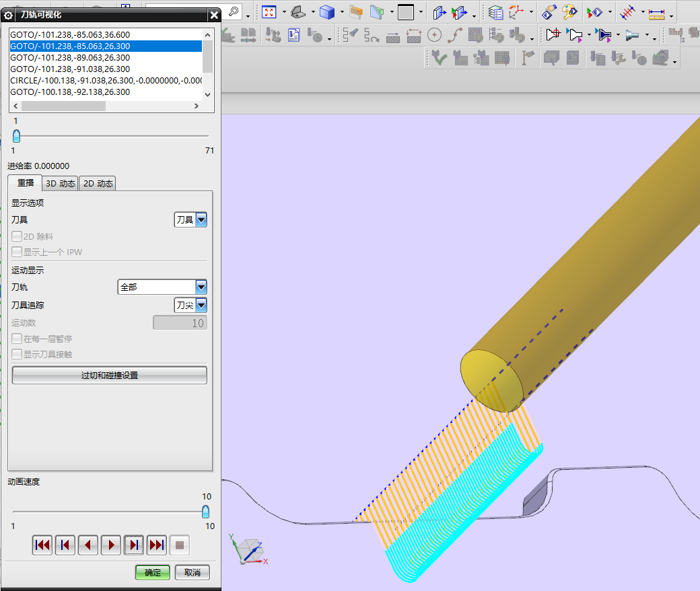Expand the WCS icon dropdown arrow
Viewport: 700px width, 591px height.
point(531,12)
